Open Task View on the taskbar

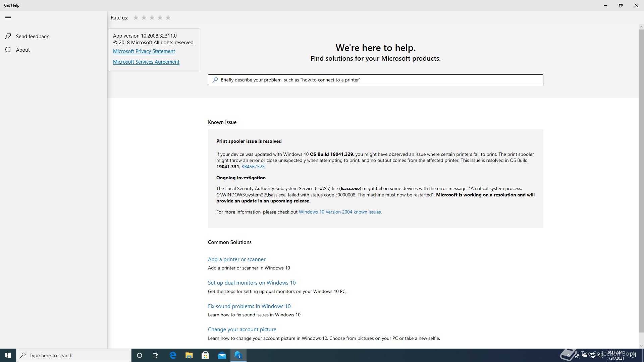click(x=156, y=355)
